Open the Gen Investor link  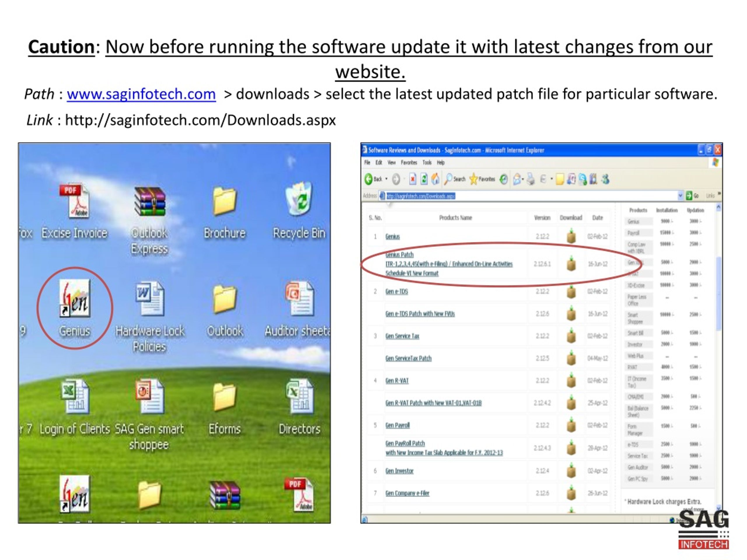click(399, 470)
